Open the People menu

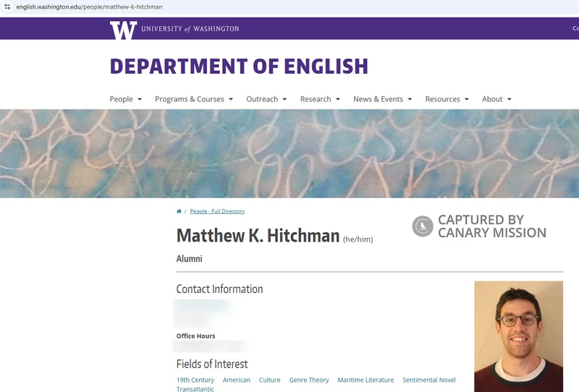click(x=121, y=99)
